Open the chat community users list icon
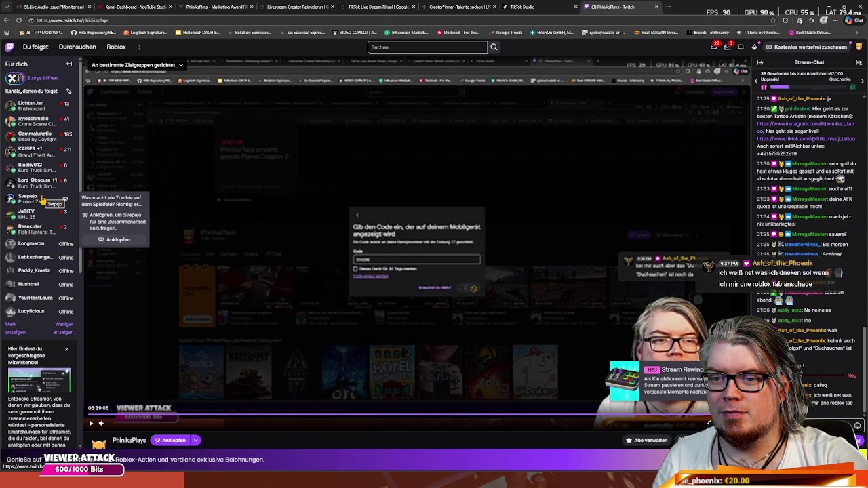The width and height of the screenshot is (868, 488). [859, 62]
